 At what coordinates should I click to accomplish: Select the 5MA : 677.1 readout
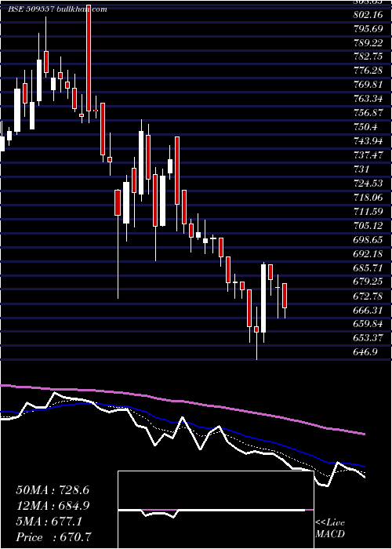tap(49, 522)
